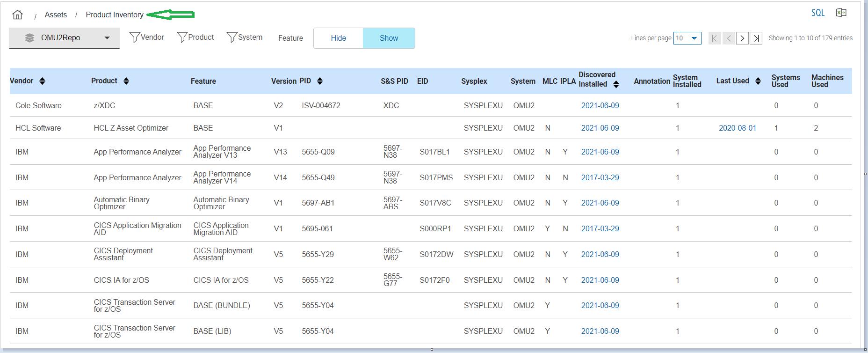Sort table by Vendor column

(x=42, y=81)
